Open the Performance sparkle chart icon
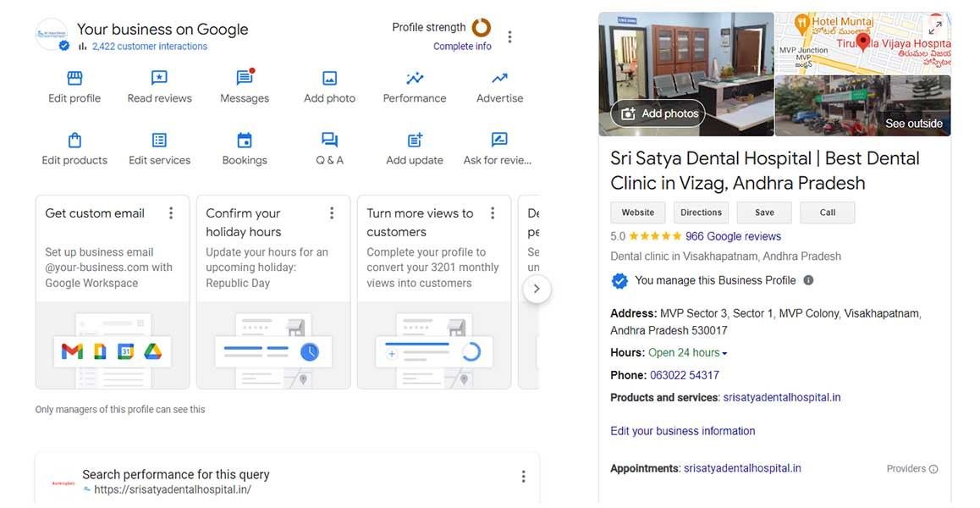This screenshot has width=980, height=508. pyautogui.click(x=415, y=78)
